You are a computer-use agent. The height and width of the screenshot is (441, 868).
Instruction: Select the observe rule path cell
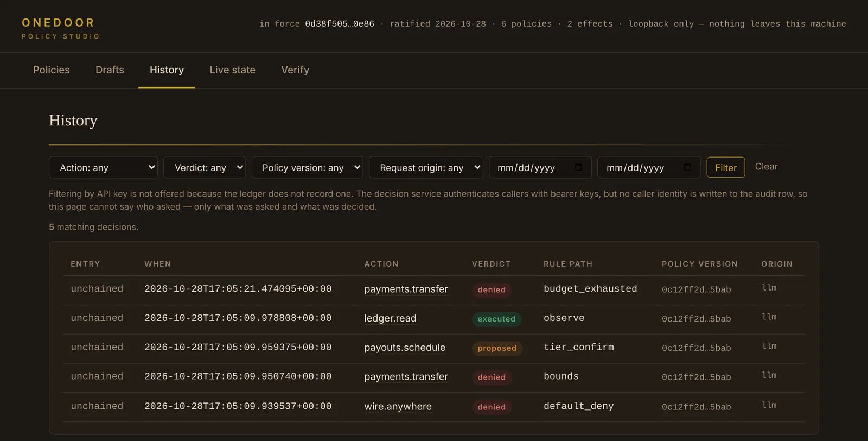click(564, 318)
